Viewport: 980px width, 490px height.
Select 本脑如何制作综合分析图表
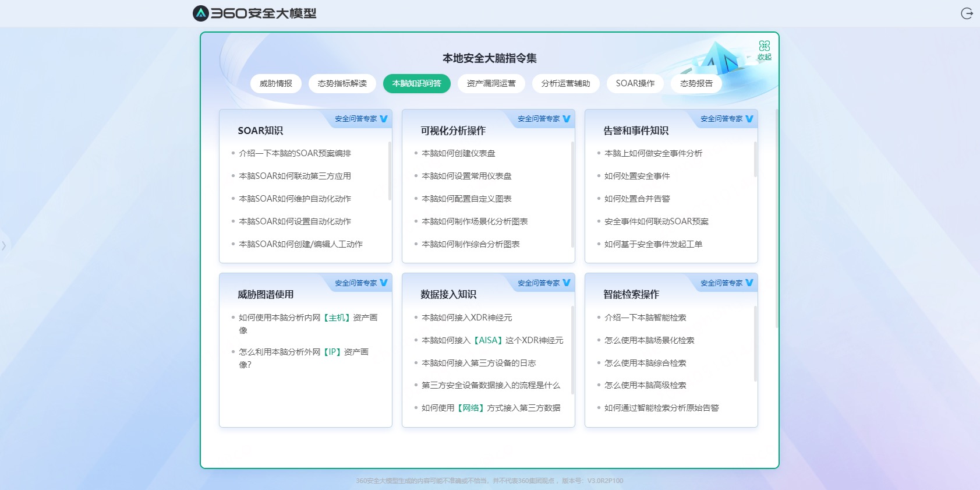[470, 244]
